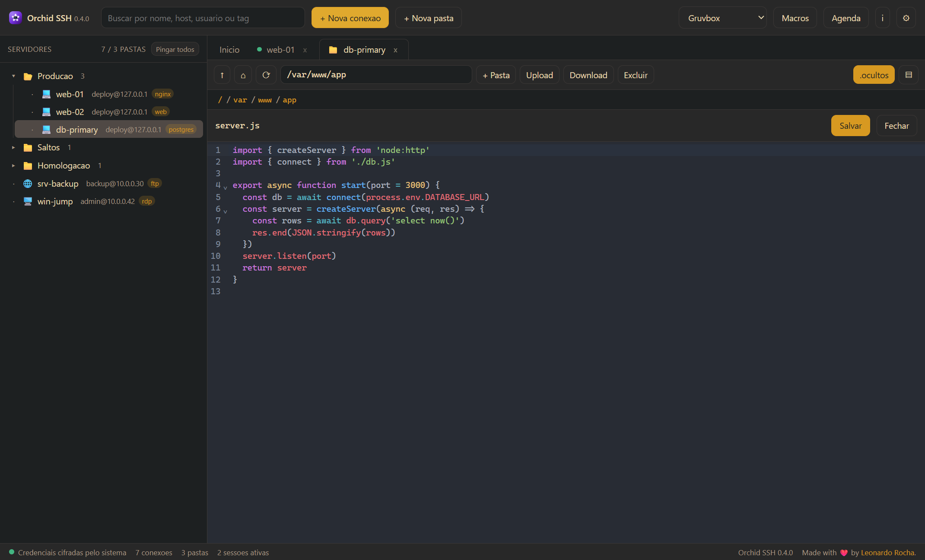925x560 pixels.
Task: Create a folder with + Pasta
Action: click(496, 75)
